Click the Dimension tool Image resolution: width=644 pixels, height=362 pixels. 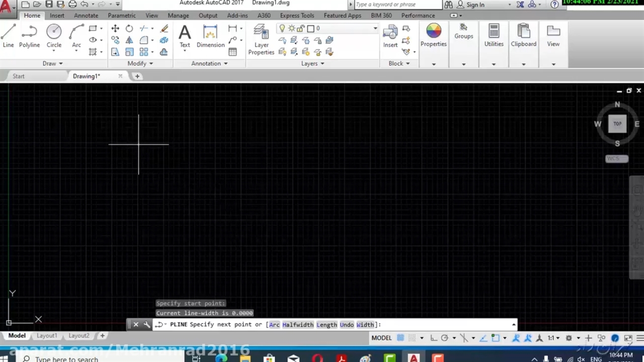[x=210, y=36]
